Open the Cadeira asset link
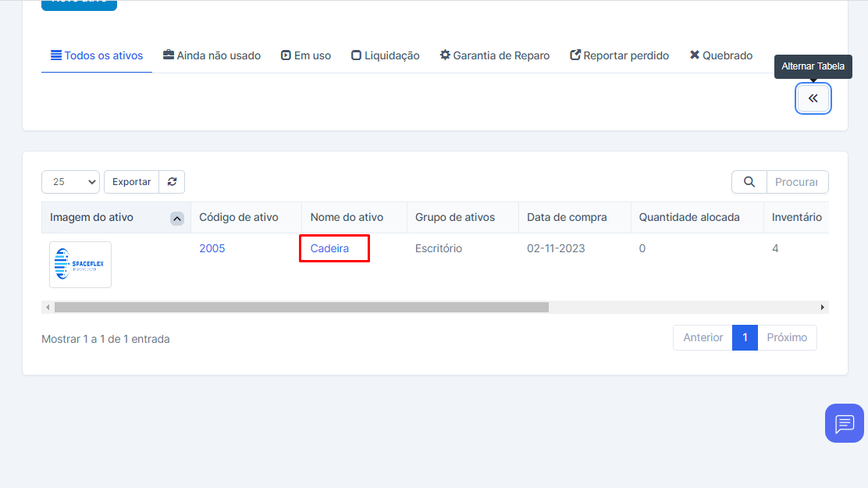 click(329, 248)
